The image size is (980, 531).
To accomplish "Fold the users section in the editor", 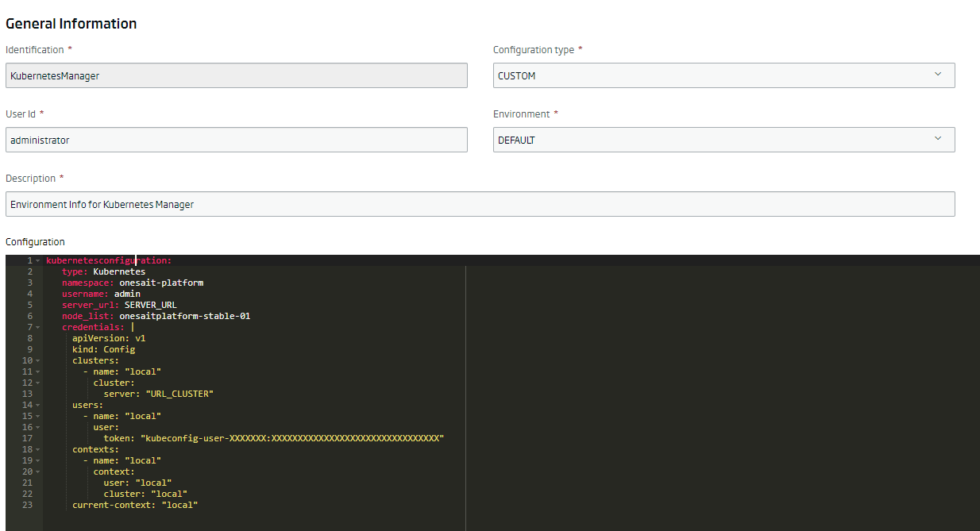I will pyautogui.click(x=37, y=404).
